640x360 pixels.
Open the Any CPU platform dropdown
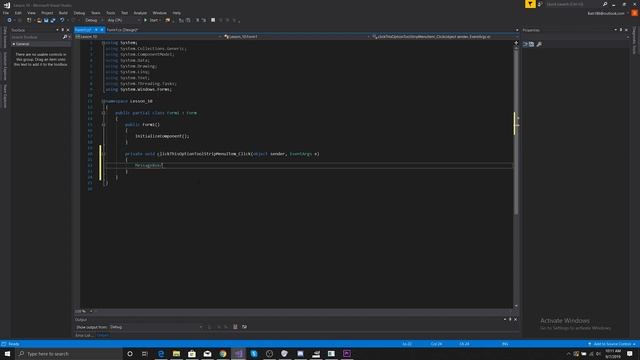coord(124,20)
